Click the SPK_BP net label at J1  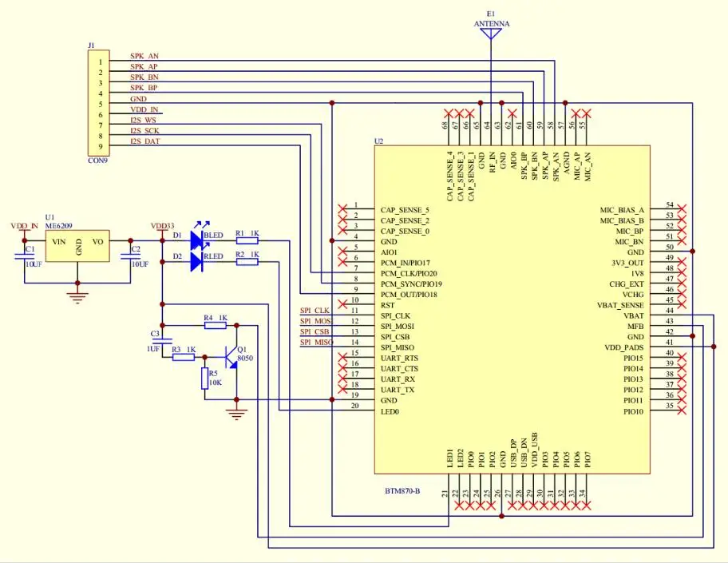pos(144,88)
